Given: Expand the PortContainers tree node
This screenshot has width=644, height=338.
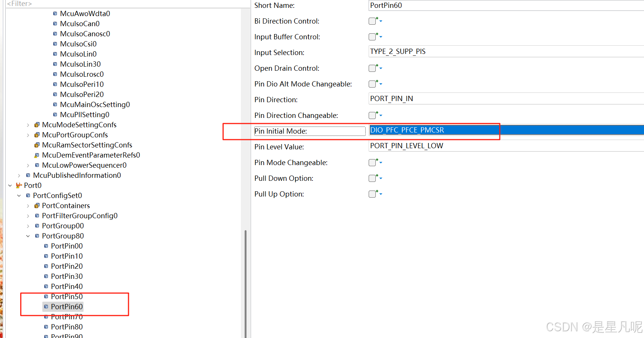Looking at the screenshot, I should coord(28,206).
